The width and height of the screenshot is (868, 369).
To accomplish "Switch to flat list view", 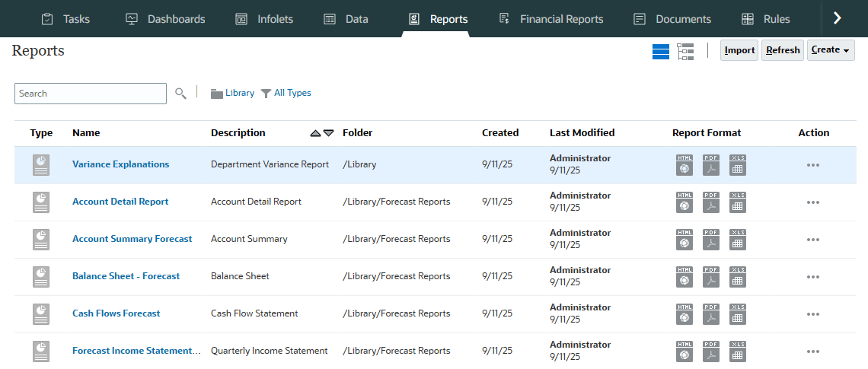I will click(x=661, y=51).
